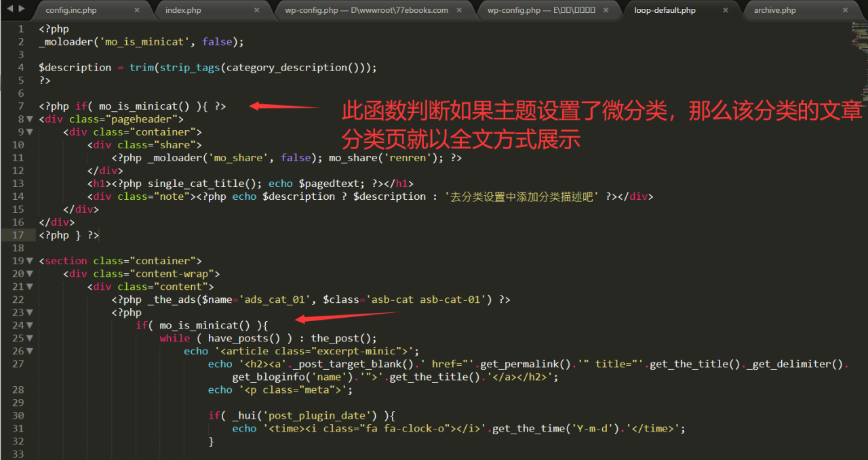Collapse the content div code fold

(28, 286)
